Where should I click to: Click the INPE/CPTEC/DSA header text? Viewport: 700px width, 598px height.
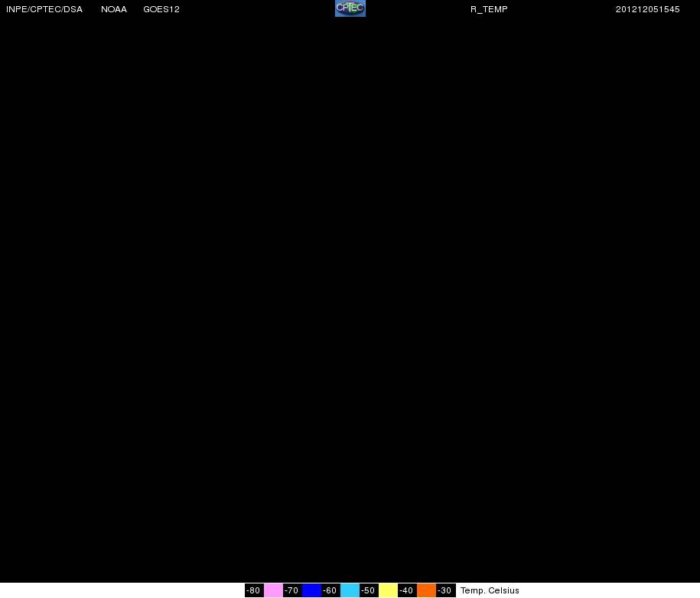(x=44, y=9)
